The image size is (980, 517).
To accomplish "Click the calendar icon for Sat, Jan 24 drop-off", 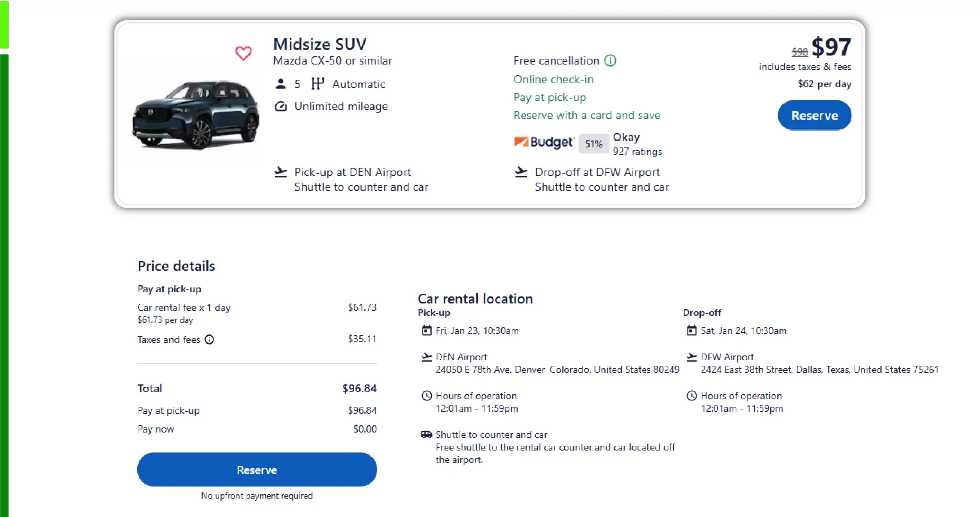I will click(x=691, y=330).
